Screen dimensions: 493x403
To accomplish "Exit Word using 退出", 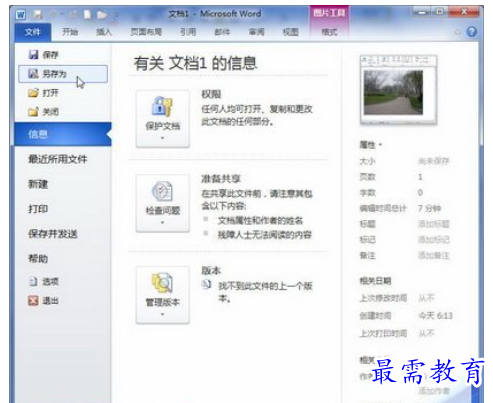I will pos(43,301).
